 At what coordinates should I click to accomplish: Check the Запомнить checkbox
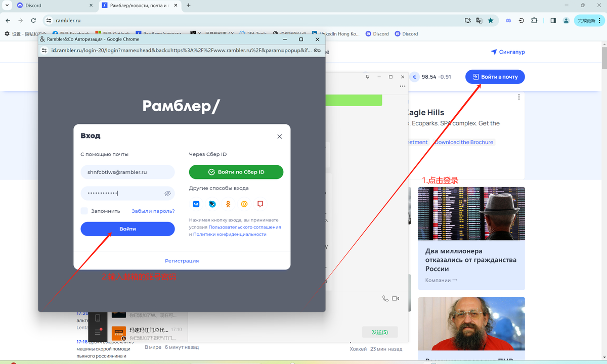click(x=84, y=211)
